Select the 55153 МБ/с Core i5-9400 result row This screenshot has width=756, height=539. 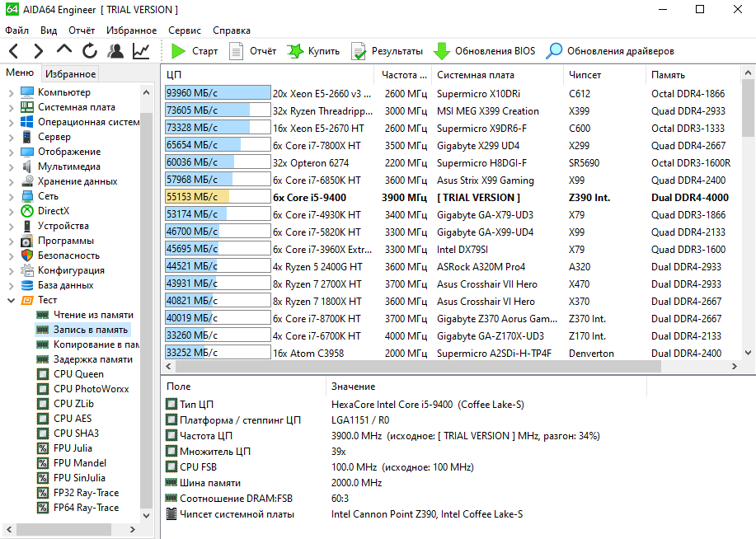(x=451, y=197)
